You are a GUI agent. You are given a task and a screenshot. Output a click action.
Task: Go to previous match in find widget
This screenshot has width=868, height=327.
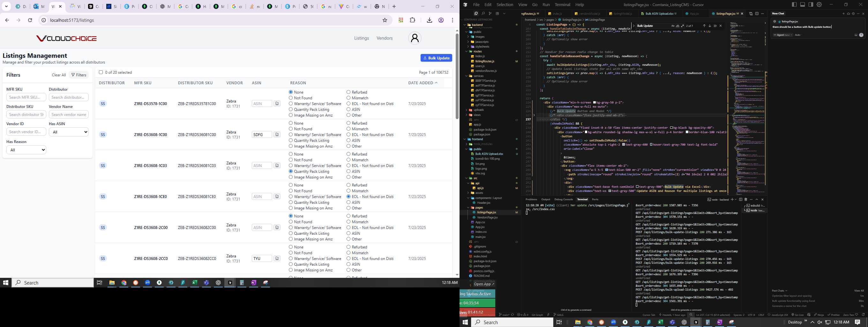click(704, 26)
